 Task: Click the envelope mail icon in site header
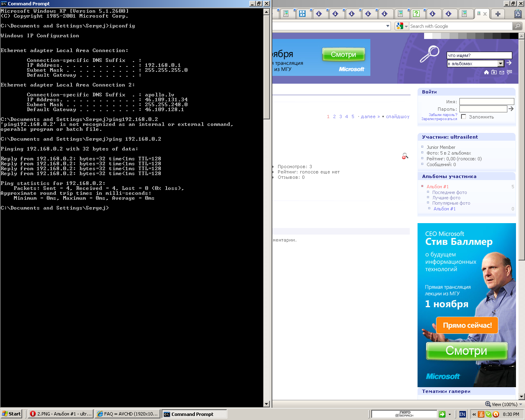click(502, 72)
